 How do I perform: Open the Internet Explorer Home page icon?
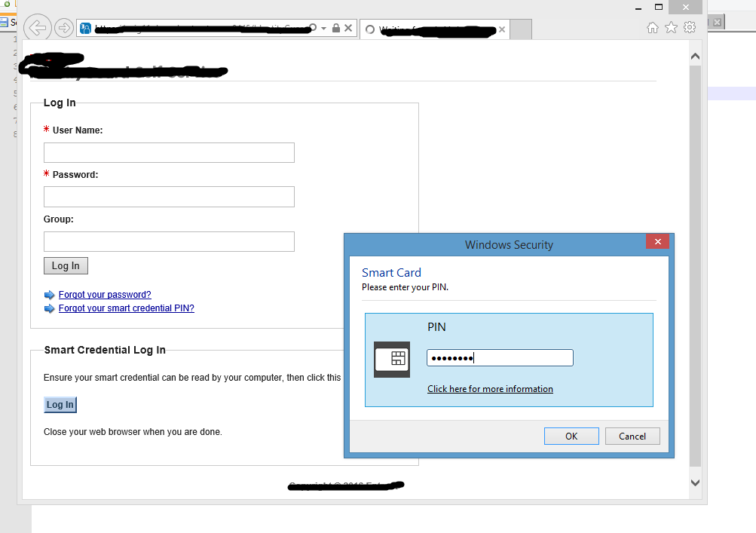(653, 28)
